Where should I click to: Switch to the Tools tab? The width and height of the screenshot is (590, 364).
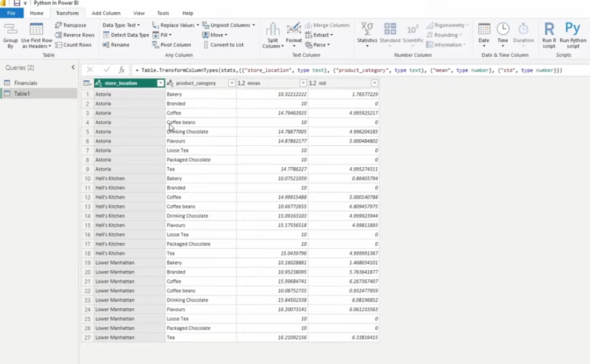click(x=163, y=13)
